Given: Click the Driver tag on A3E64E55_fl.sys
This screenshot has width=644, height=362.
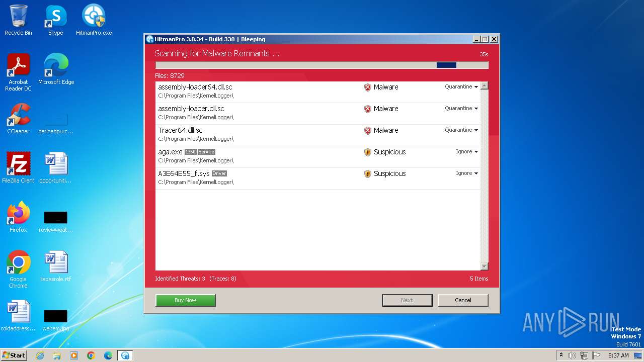Looking at the screenshot, I should [219, 173].
